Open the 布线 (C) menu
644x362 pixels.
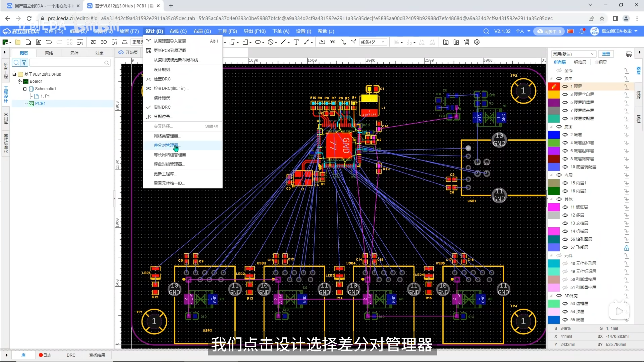pyautogui.click(x=178, y=31)
